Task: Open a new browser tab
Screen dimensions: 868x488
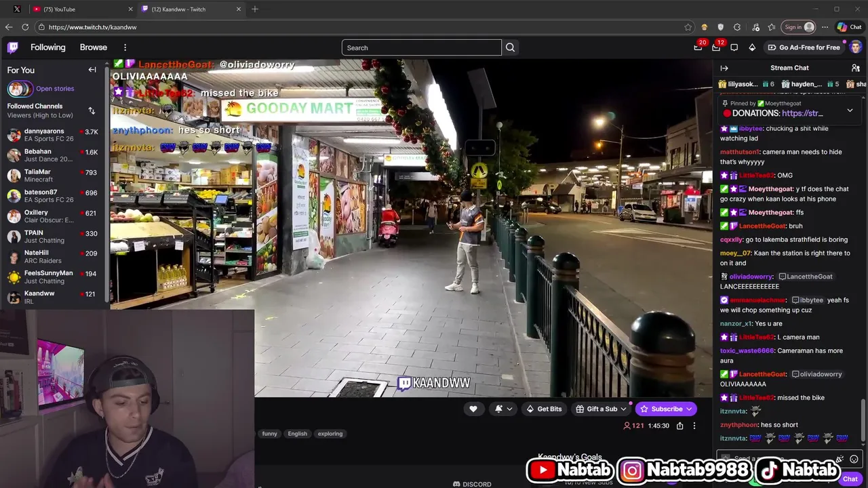Action: coord(255,9)
